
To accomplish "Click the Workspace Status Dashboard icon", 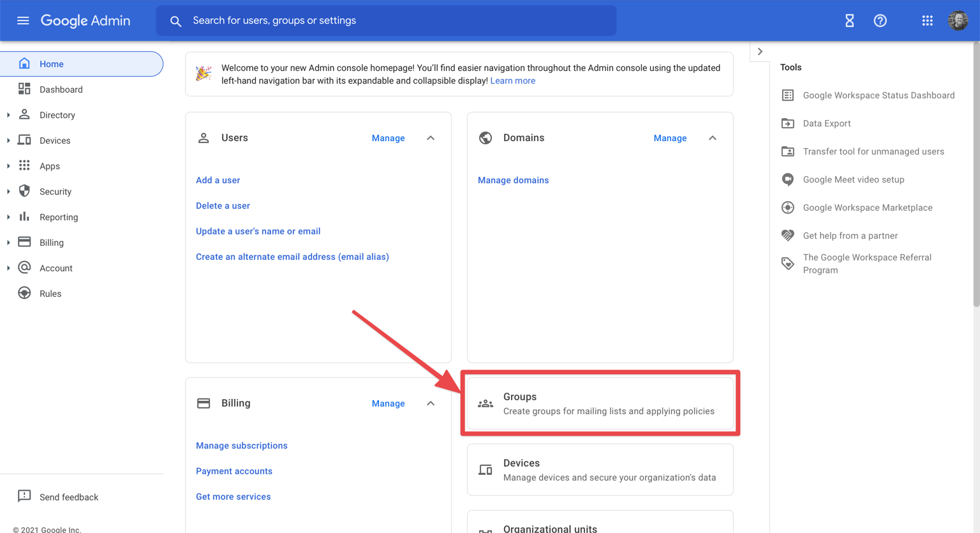I will click(788, 95).
